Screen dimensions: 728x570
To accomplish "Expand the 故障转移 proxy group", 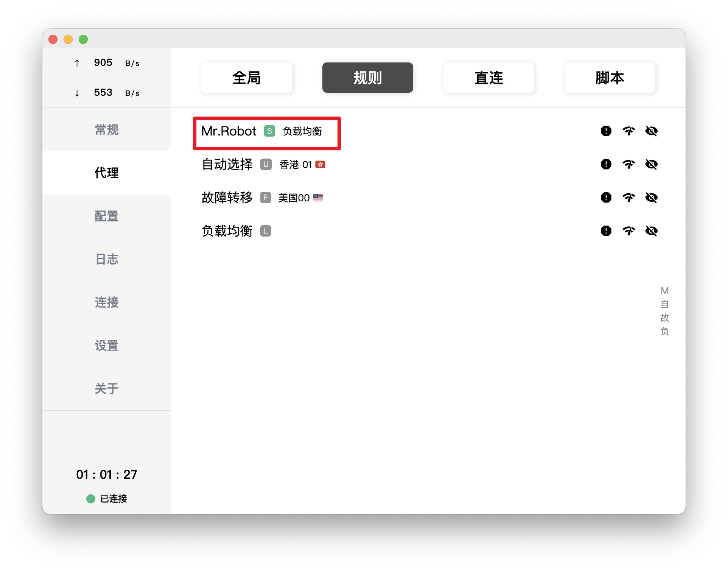I will pyautogui.click(x=227, y=198).
